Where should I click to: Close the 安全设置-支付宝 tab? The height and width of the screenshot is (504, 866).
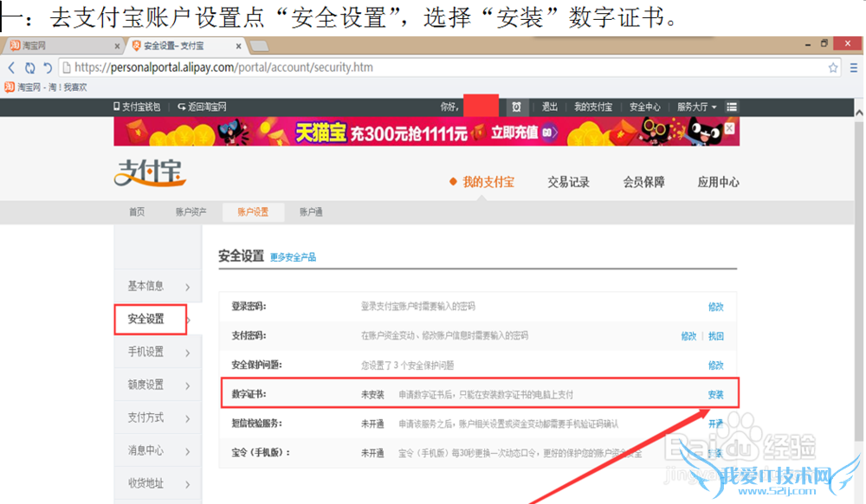pyautogui.click(x=239, y=47)
